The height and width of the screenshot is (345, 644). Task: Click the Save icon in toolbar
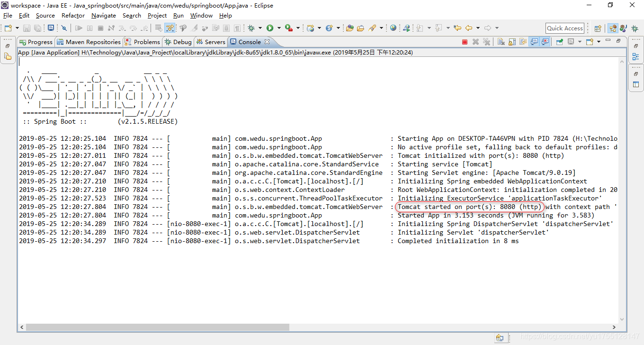(x=27, y=28)
